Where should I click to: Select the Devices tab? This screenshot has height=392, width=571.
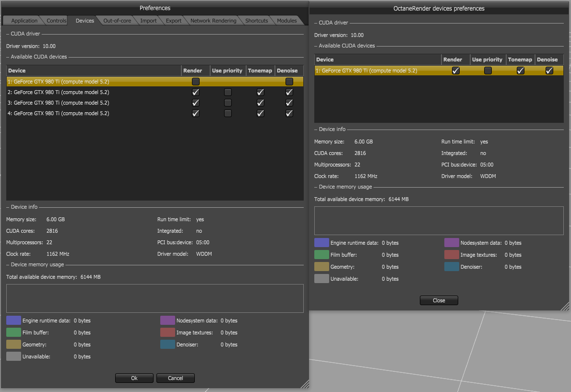pos(85,21)
